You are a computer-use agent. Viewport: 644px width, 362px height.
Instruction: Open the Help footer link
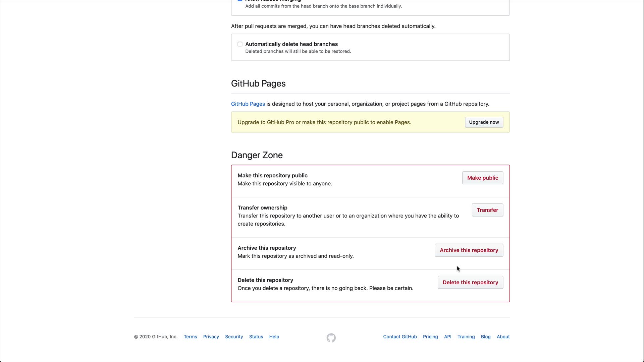(x=274, y=337)
